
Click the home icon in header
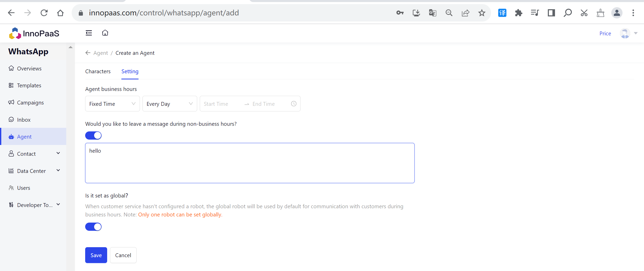click(x=105, y=33)
